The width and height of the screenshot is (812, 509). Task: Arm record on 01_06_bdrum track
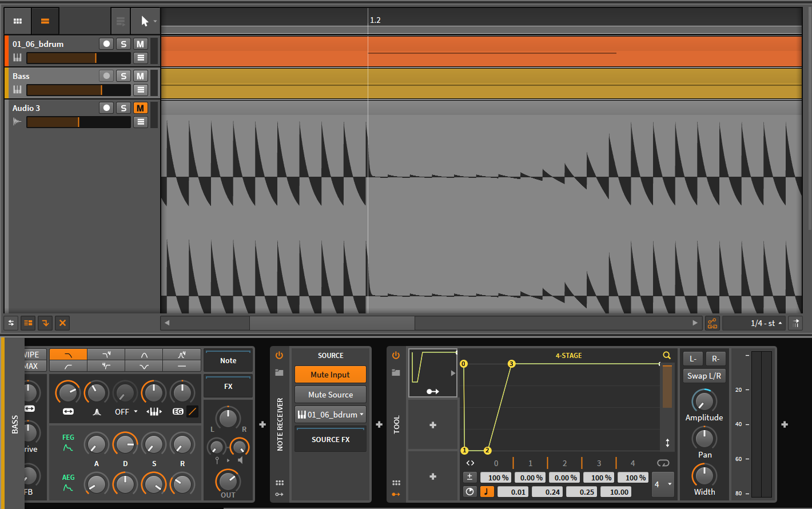click(x=106, y=44)
